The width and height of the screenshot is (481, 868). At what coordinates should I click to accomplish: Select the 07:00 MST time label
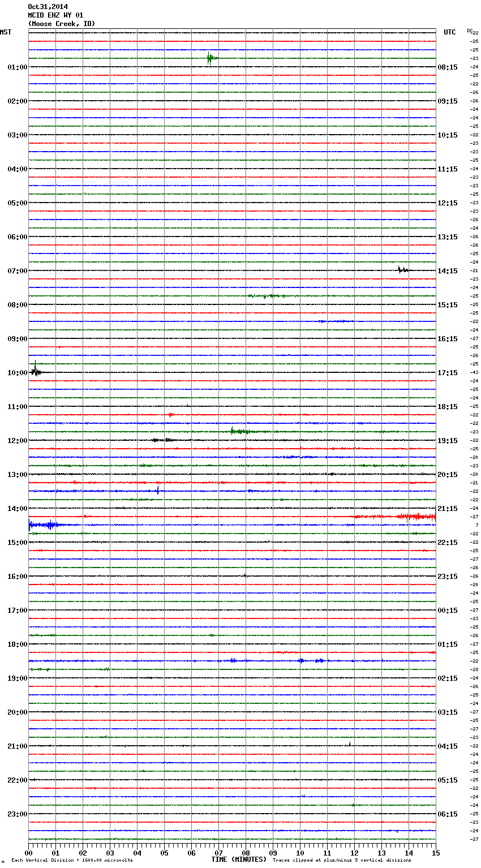(x=18, y=271)
